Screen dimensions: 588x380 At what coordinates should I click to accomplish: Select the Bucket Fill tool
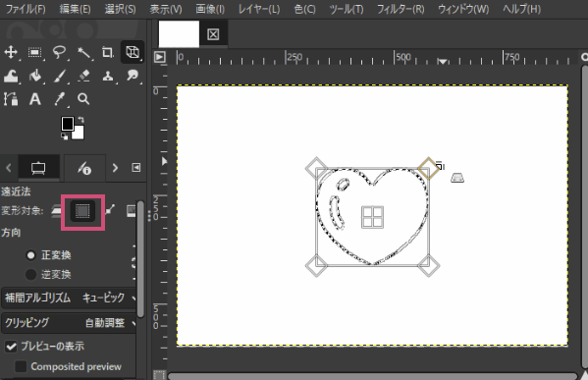[35, 77]
